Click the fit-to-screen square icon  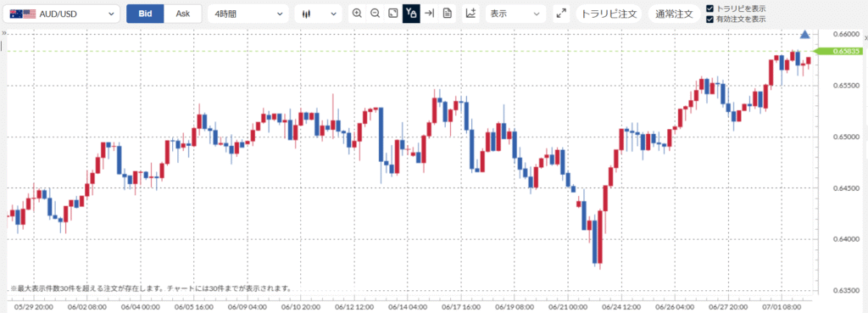(x=393, y=14)
